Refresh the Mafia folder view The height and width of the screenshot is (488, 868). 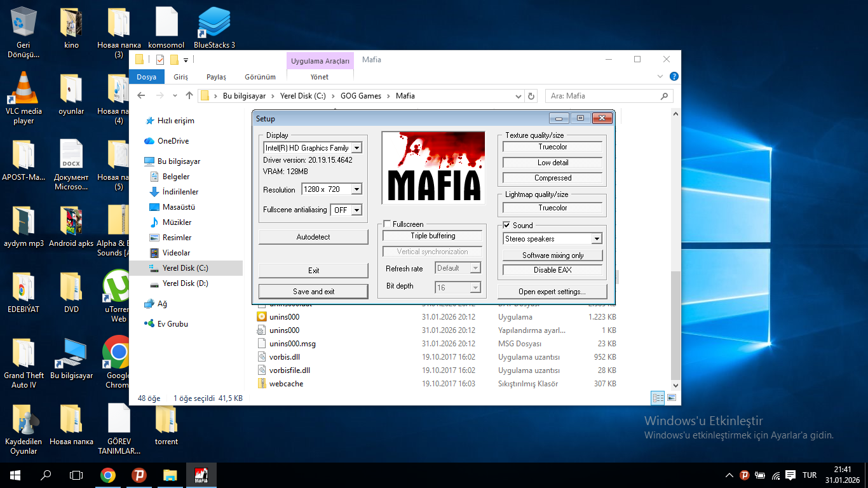(531, 96)
